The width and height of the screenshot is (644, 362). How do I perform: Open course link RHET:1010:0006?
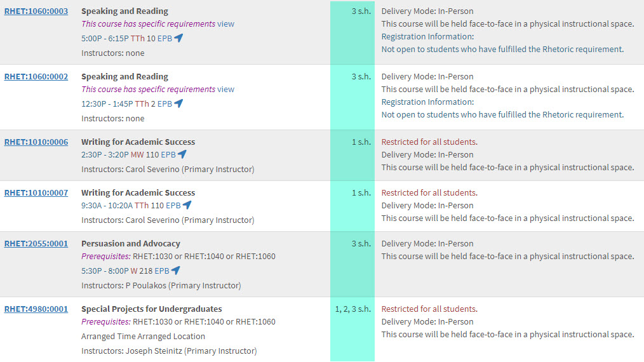(36, 142)
